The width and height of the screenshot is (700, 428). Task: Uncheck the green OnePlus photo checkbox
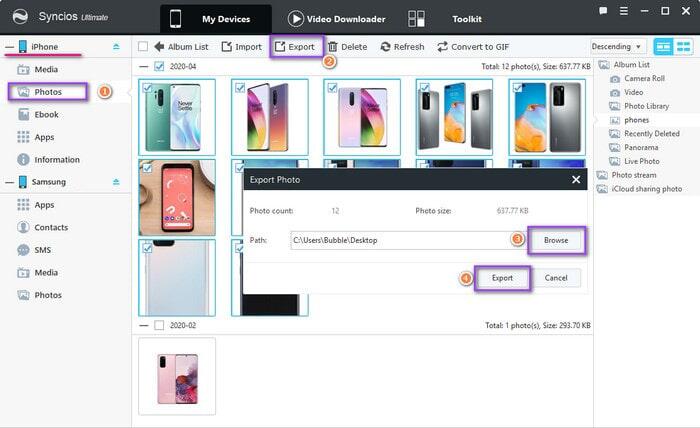pyautogui.click(x=147, y=88)
